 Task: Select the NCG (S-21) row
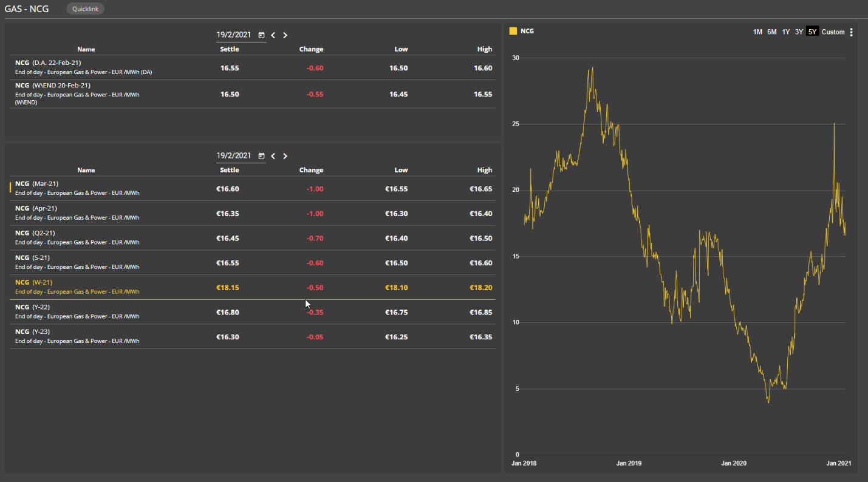point(253,263)
